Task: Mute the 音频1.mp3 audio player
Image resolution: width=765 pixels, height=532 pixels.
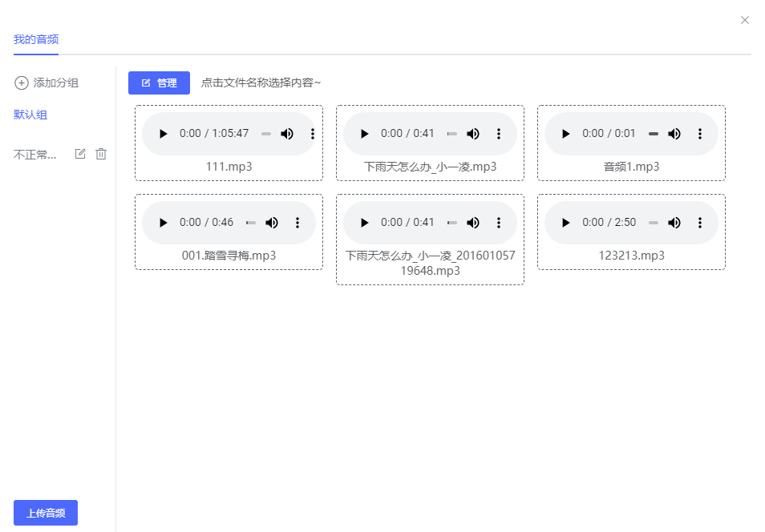Action: point(674,134)
